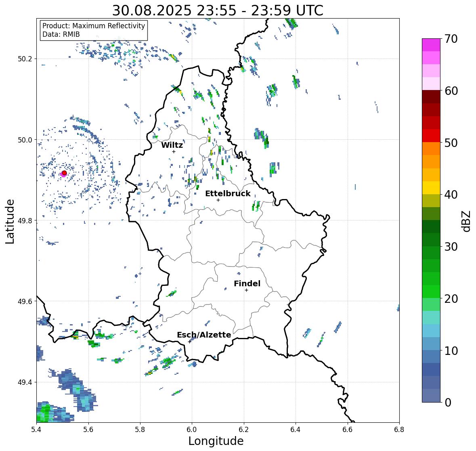Click the colorbar 40 tick label
Viewport: 476px width, 451px height.
point(451,195)
